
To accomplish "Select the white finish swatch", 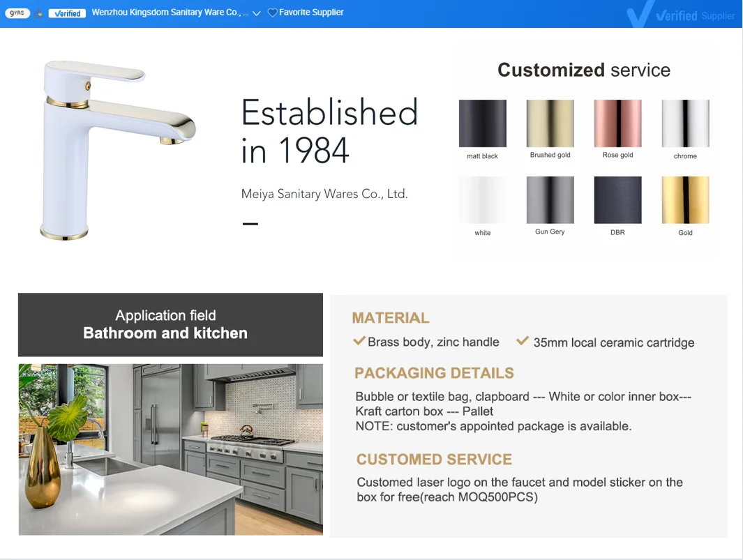I will click(x=482, y=200).
